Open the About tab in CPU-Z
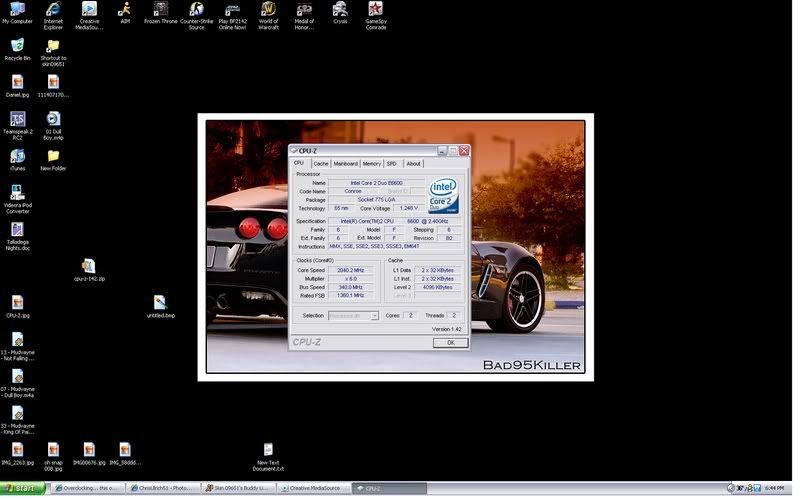The width and height of the screenshot is (800, 500). pos(413,163)
